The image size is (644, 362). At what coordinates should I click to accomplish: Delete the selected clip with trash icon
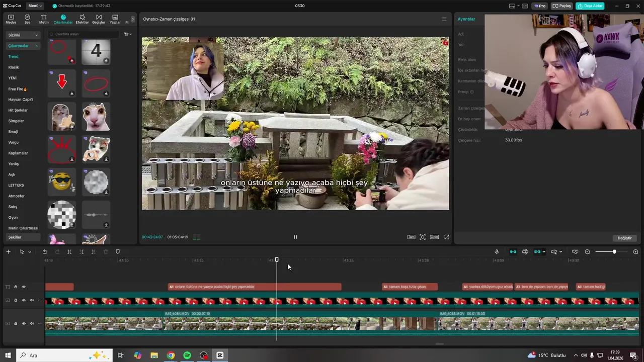[x=106, y=252]
